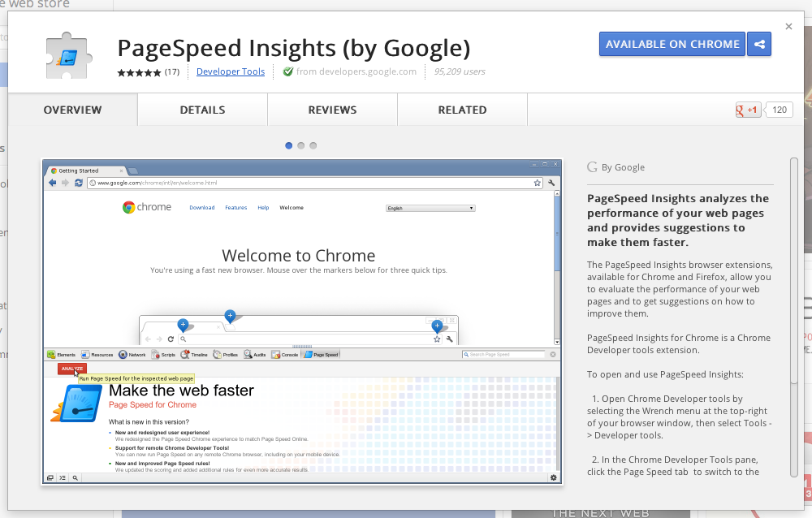
Task: Go to the Related tab
Action: click(462, 110)
